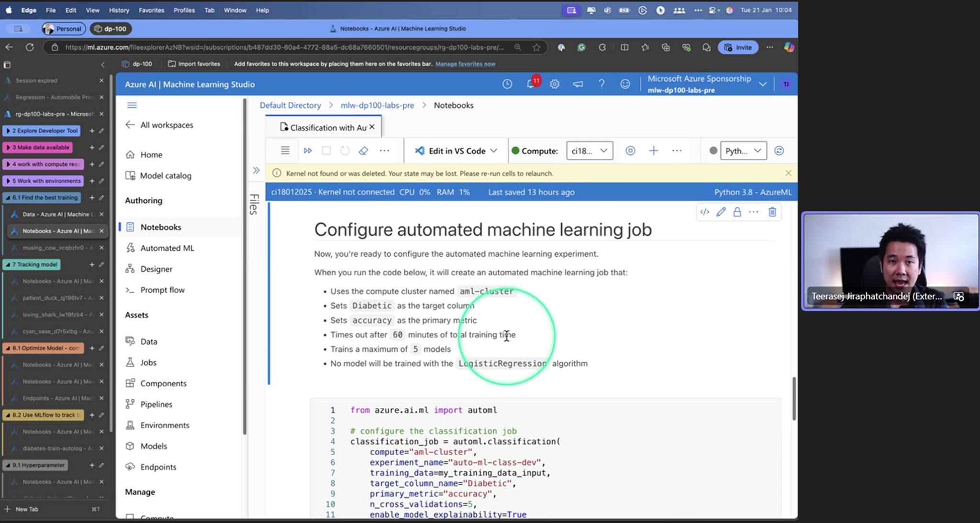Open the History menu
This screenshot has width=980, height=523.
coord(119,10)
